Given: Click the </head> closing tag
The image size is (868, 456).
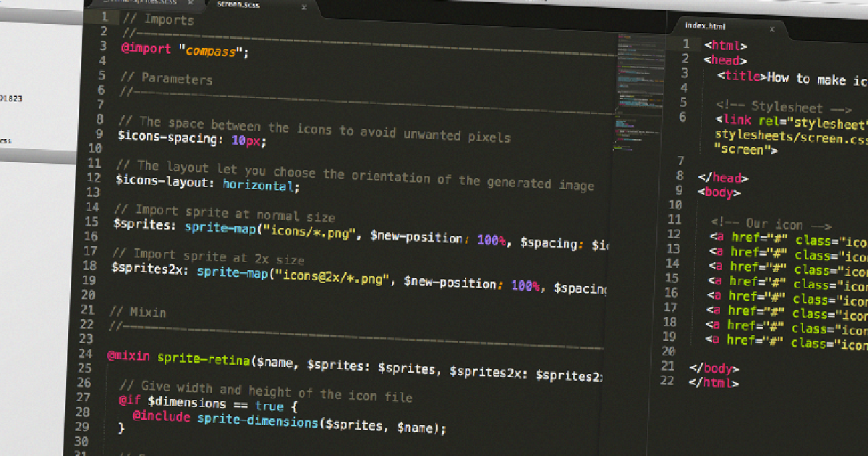Looking at the screenshot, I should point(723,178).
